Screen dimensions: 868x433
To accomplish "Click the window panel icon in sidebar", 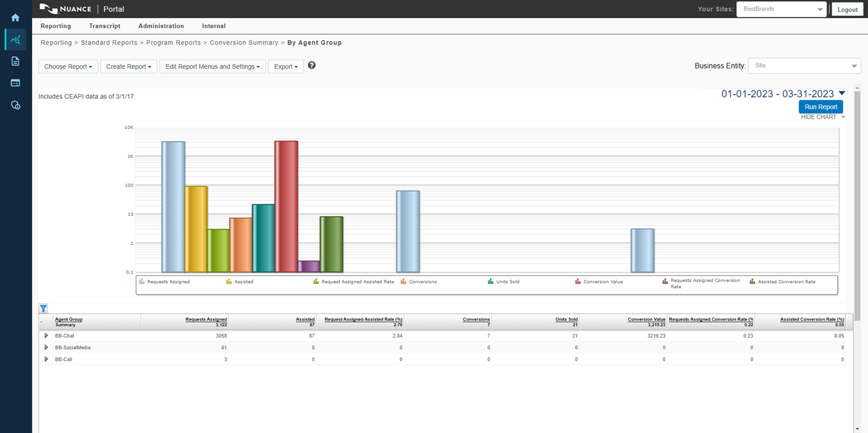I will [16, 83].
